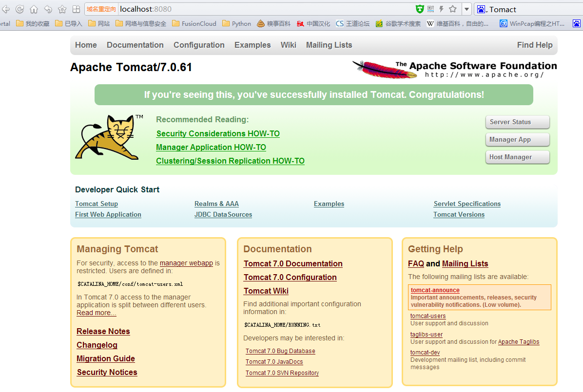Open Wiki in navigation bar

[x=288, y=45]
